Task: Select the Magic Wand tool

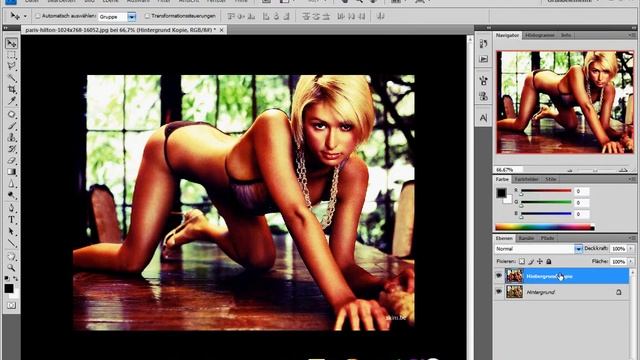Action: click(11, 77)
